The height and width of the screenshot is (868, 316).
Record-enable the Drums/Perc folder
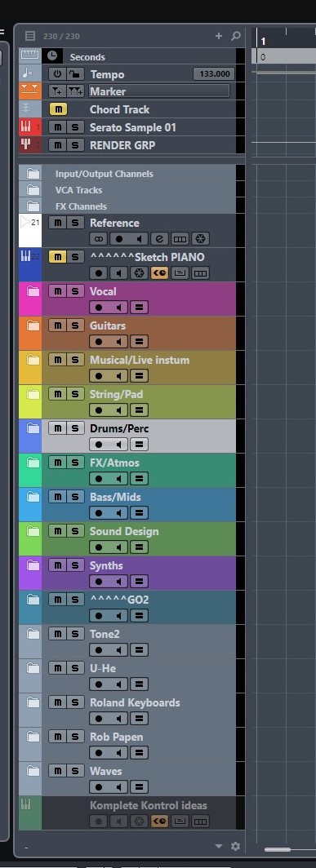point(99,445)
